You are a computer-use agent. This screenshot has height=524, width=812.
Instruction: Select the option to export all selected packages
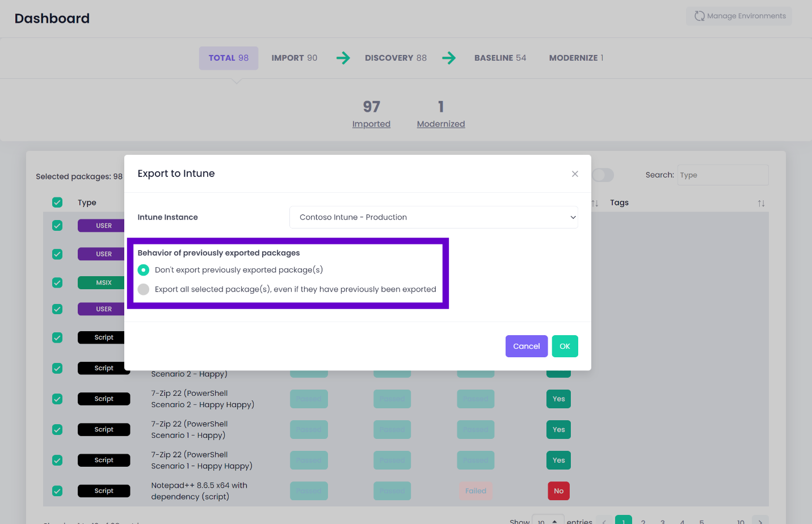(x=143, y=289)
